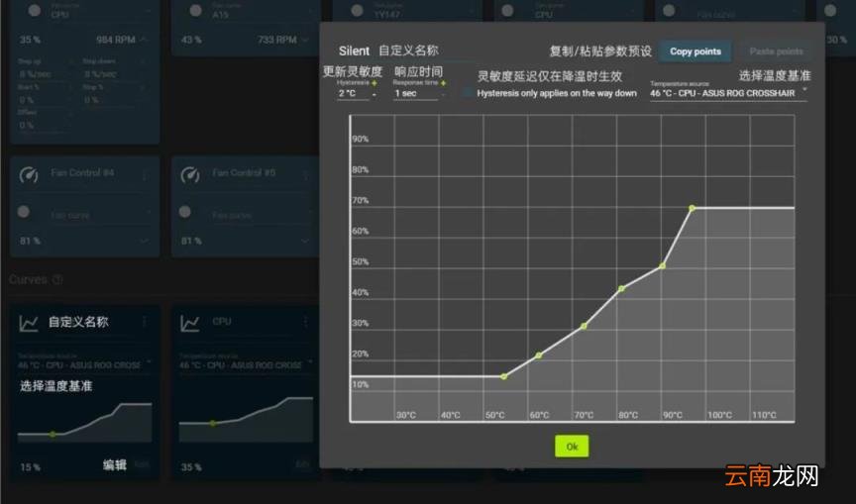Viewport: 856px width, 504px height.
Task: Click the Copy points button
Action: [x=695, y=51]
